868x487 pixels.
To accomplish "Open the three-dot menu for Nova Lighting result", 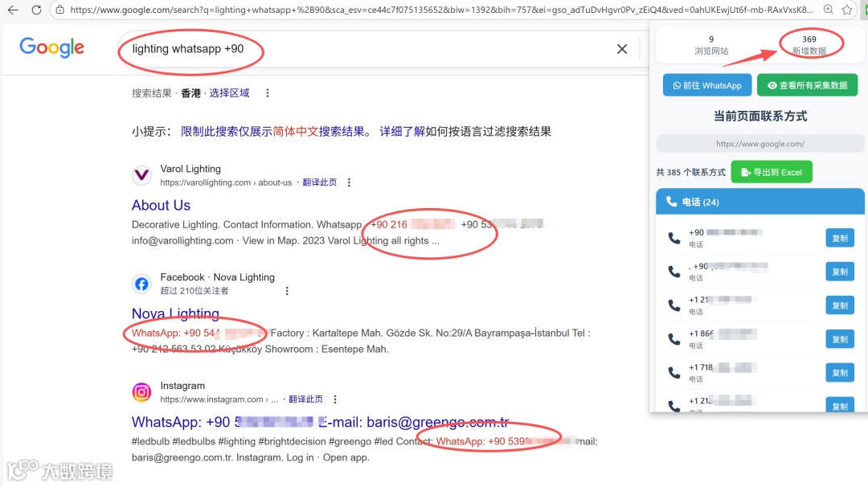I will (x=287, y=291).
